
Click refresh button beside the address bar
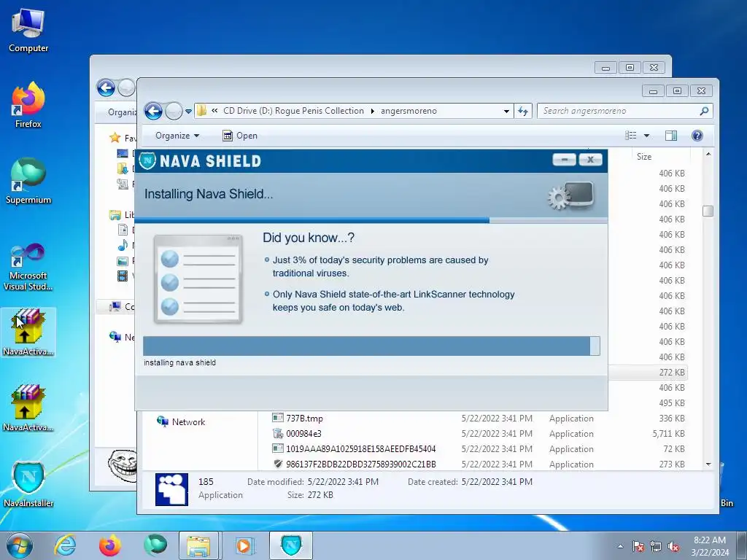[x=523, y=111]
